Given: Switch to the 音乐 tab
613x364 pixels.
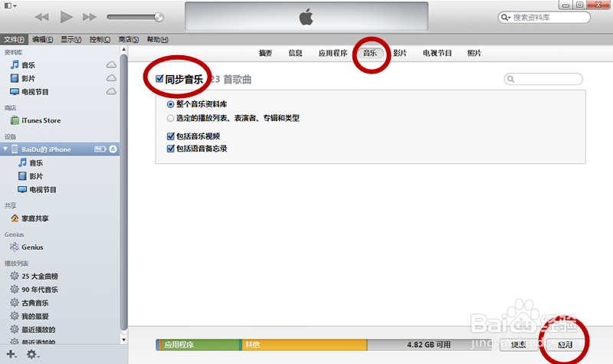Looking at the screenshot, I should pyautogui.click(x=370, y=53).
